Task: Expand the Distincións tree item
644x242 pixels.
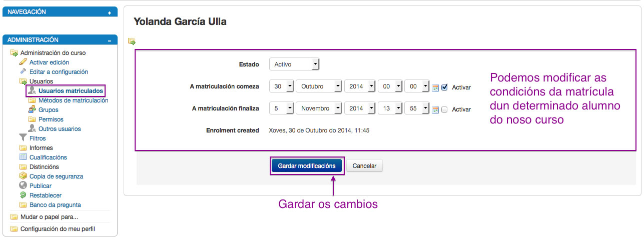Action: tap(44, 167)
